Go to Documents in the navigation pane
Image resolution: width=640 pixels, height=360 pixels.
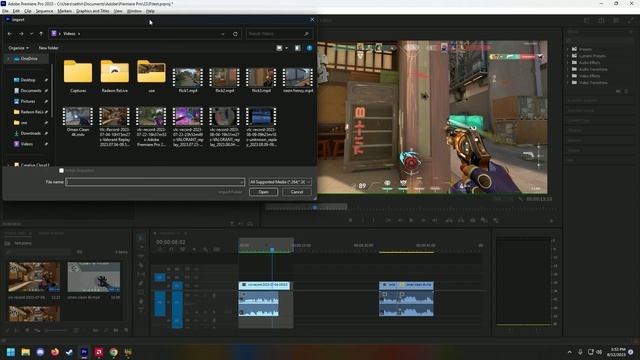pos(30,91)
